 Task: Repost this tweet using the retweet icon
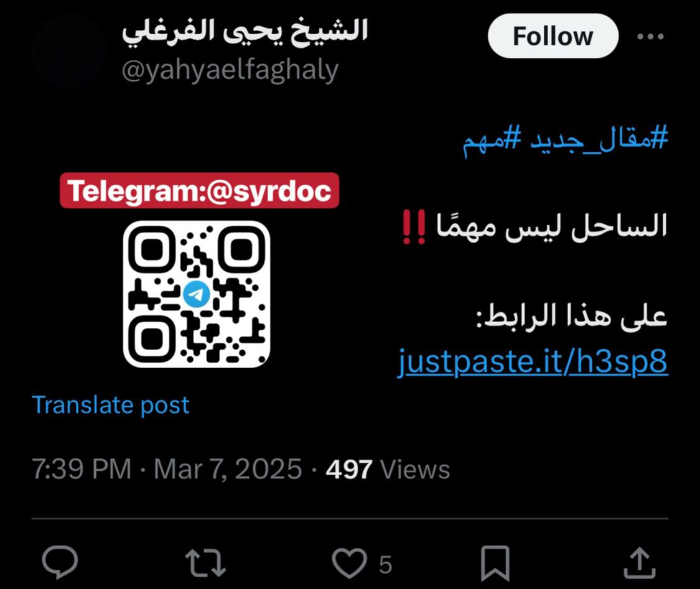(205, 563)
